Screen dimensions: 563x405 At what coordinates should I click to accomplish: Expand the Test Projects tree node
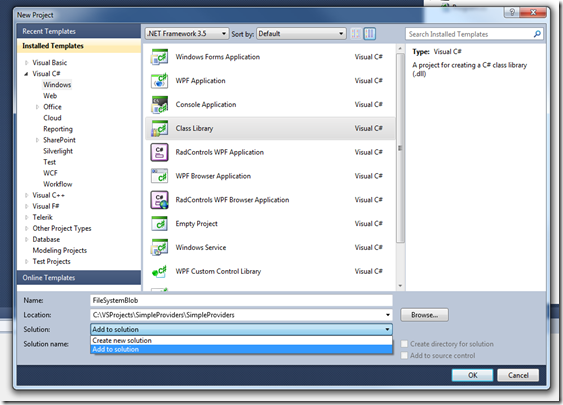click(x=26, y=262)
